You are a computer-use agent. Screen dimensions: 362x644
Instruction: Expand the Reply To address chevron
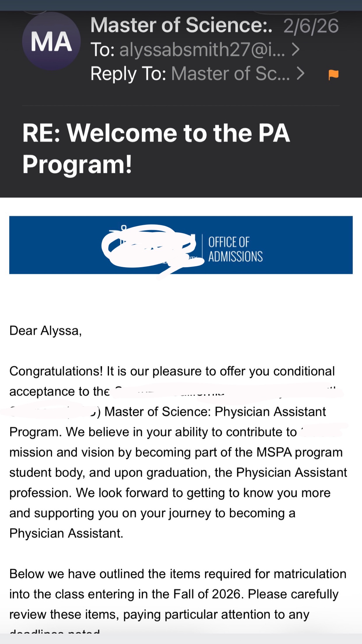point(301,73)
